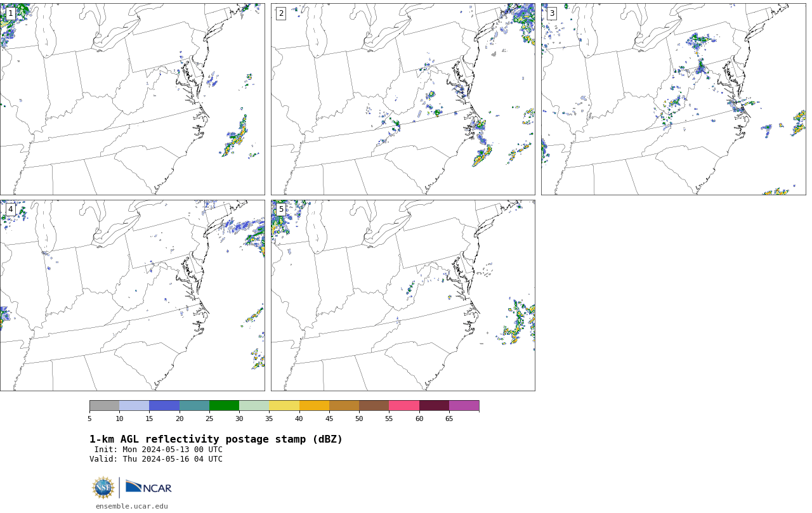The width and height of the screenshot is (812, 513).
Task: Click the NSF logo icon
Action: (103, 488)
